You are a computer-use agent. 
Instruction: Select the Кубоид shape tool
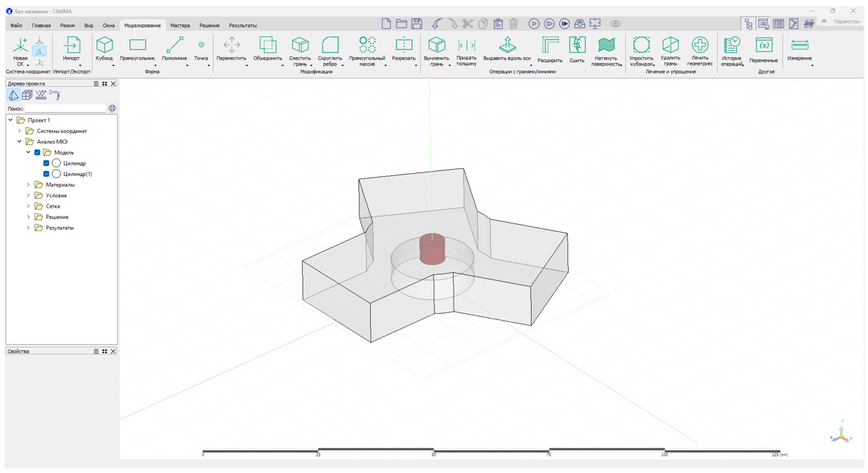[x=104, y=47]
